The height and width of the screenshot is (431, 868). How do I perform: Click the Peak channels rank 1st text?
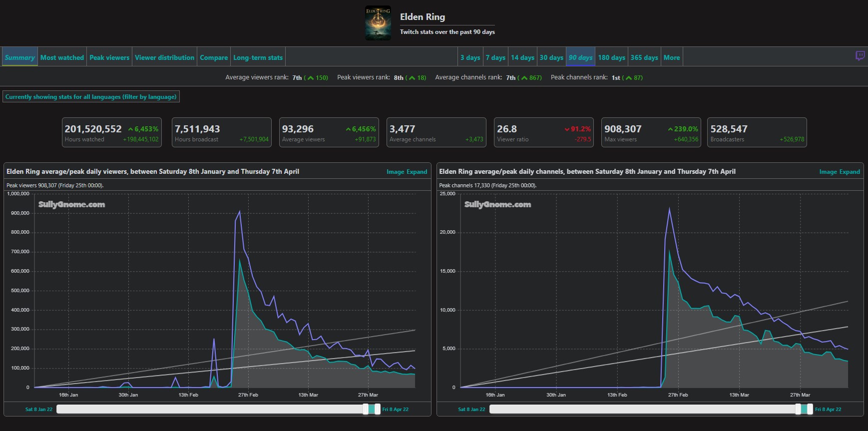coord(597,77)
